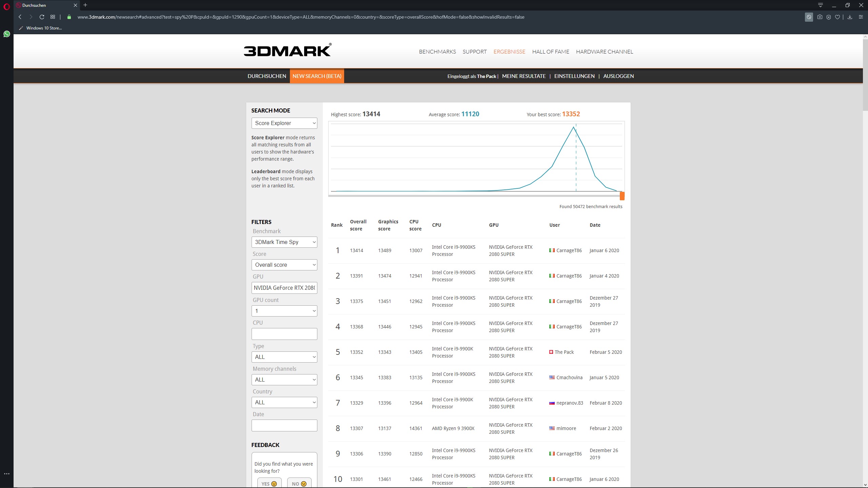This screenshot has width=868, height=488.
Task: Open the Opera snapshot camera tool
Action: coord(820,17)
